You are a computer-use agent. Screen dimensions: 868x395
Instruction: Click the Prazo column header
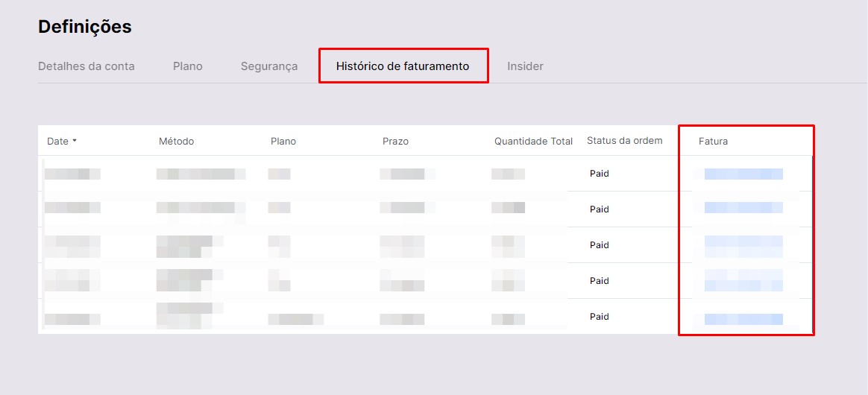tap(395, 142)
